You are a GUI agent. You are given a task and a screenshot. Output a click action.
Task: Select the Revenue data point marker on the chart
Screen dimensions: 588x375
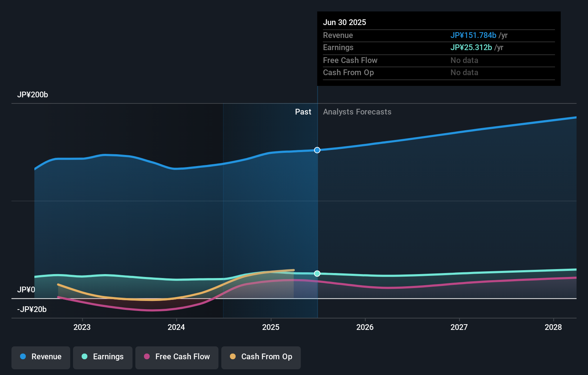pyautogui.click(x=317, y=150)
